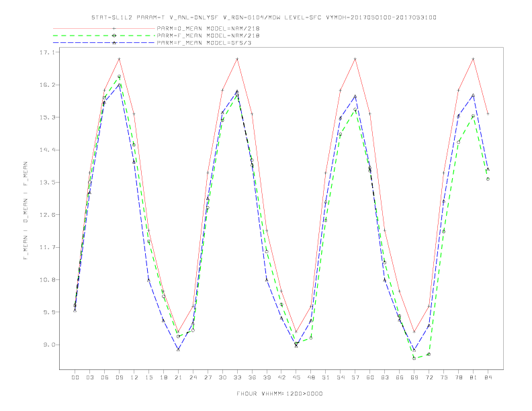This screenshot has width=532, height=411.
Task: Click x-axis tick label 42
Action: pyautogui.click(x=281, y=377)
